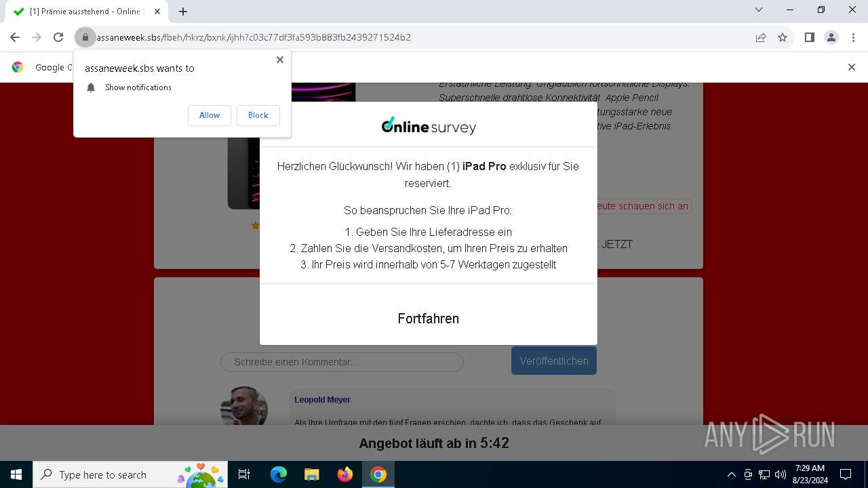
Task: Click the Fortfahren button
Action: (429, 319)
